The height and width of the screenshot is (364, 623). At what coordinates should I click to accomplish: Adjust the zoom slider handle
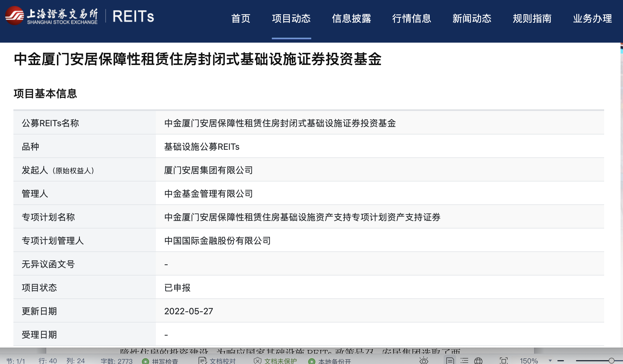(612, 361)
